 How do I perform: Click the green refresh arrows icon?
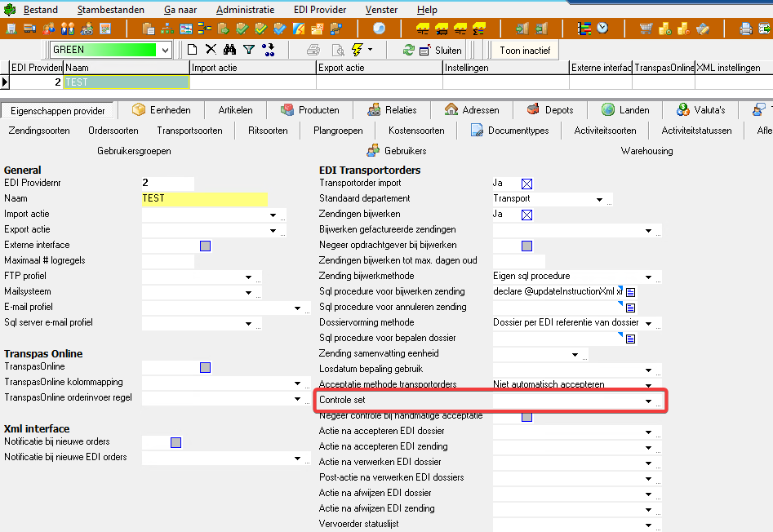[408, 50]
